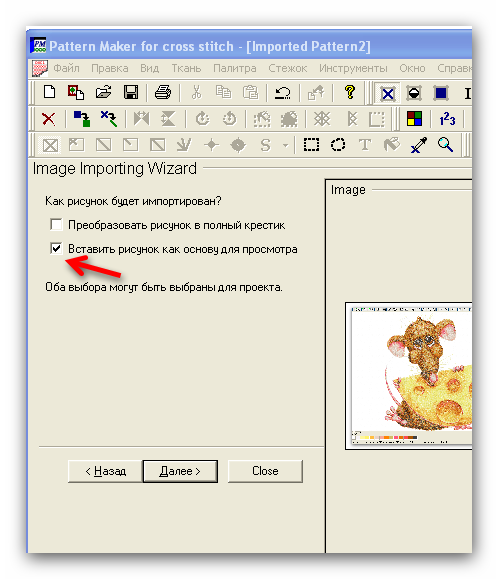Click the Далее > button
This screenshot has height=579, width=498.
point(180,471)
